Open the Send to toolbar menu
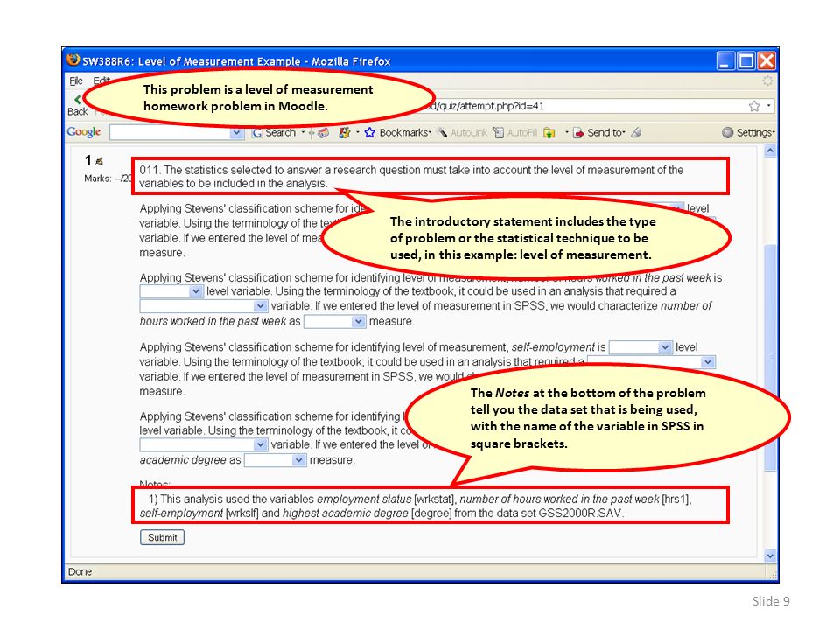Image resolution: width=840 pixels, height=630 pixels. click(598, 132)
